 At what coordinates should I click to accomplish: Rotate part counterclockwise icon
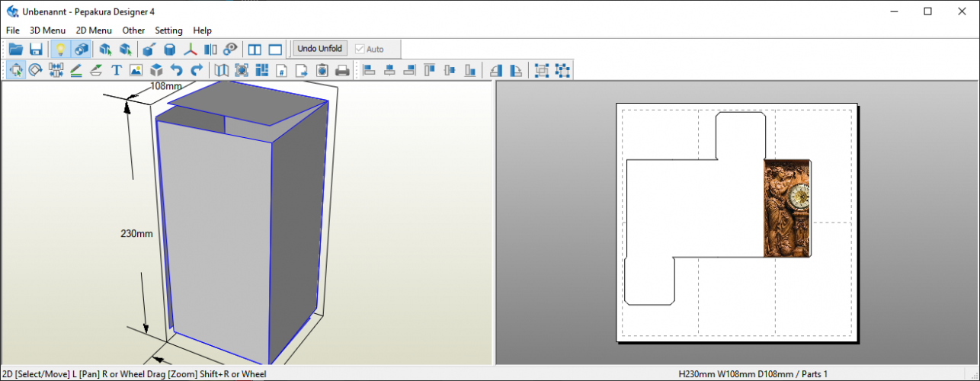coord(496,70)
